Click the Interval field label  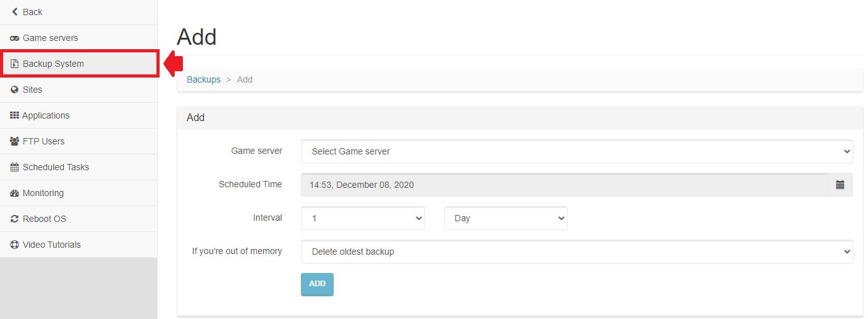click(x=267, y=217)
